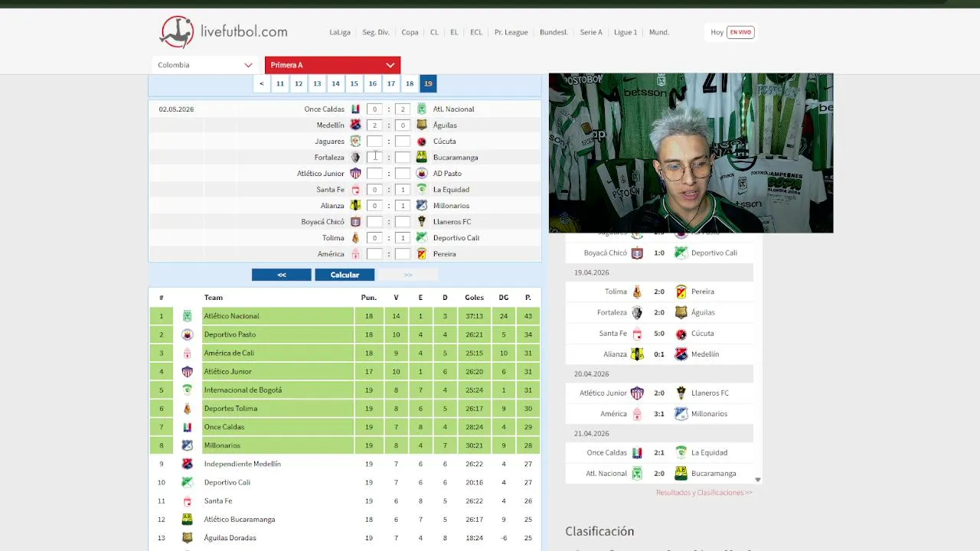Viewport: 980px width, 551px height.
Task: Click Alianza crest in match predictor
Action: 355,206
